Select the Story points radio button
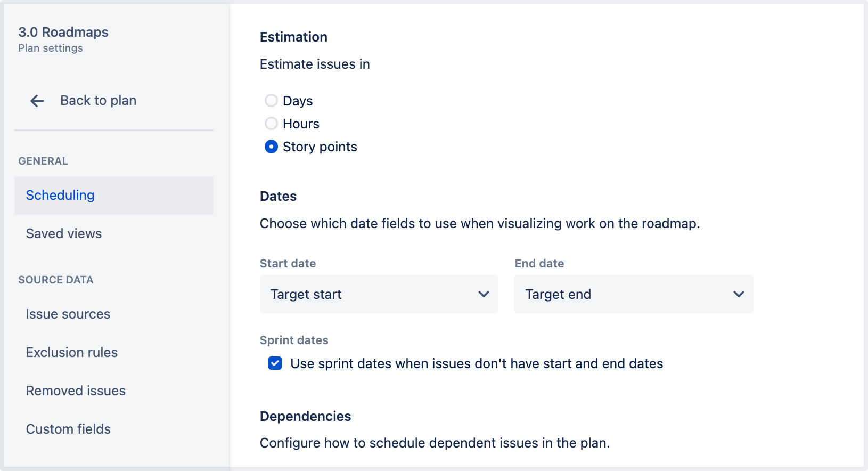868x471 pixels. click(271, 147)
